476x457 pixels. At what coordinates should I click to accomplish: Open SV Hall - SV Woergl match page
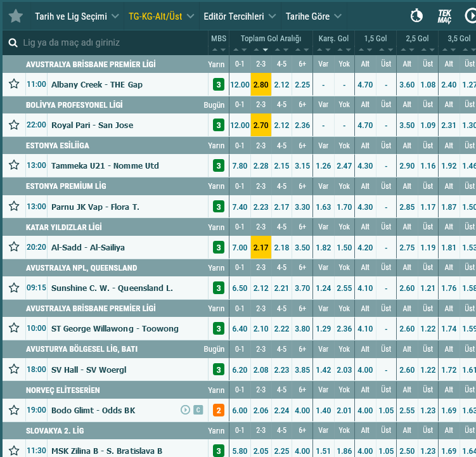[x=89, y=370]
